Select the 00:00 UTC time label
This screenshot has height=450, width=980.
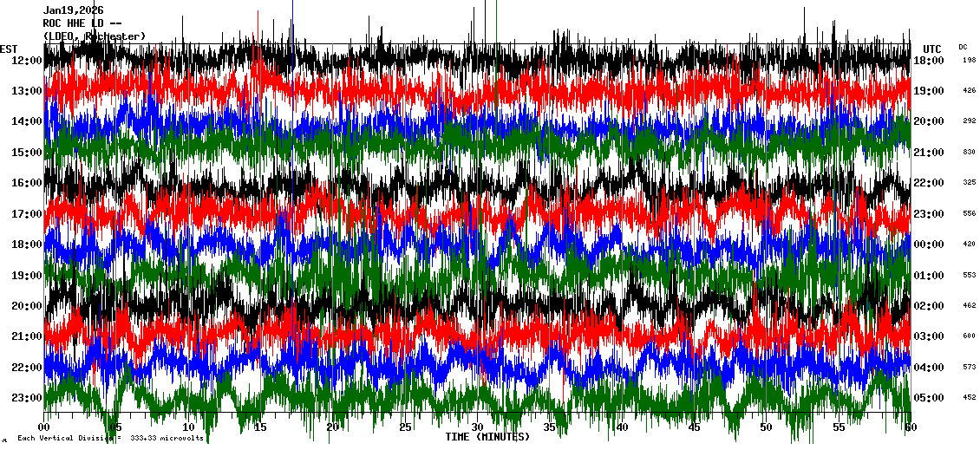(928, 245)
